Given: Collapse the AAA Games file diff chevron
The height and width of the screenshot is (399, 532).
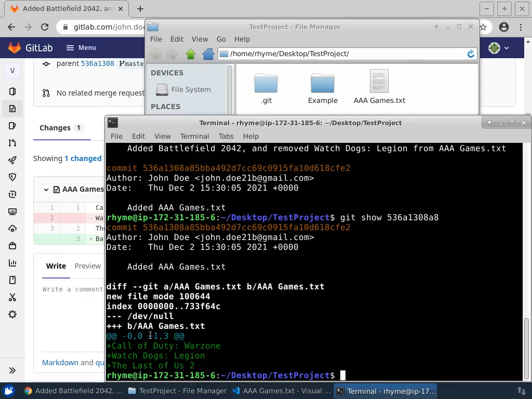Looking at the screenshot, I should pyautogui.click(x=46, y=189).
